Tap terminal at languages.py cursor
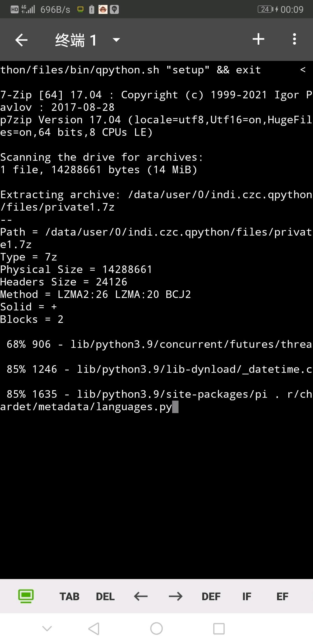 coord(175,407)
